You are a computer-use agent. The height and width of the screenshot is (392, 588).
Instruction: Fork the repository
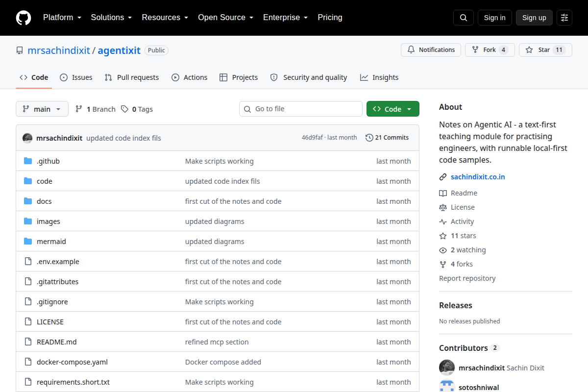[x=490, y=50]
